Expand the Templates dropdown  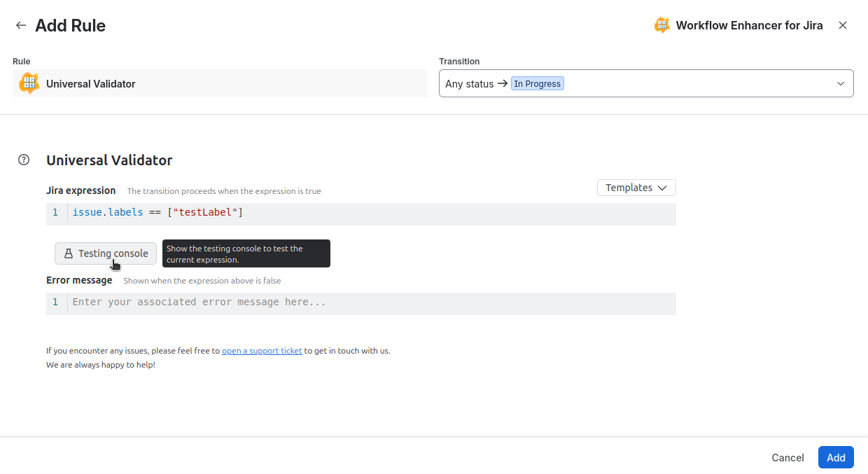pos(636,188)
